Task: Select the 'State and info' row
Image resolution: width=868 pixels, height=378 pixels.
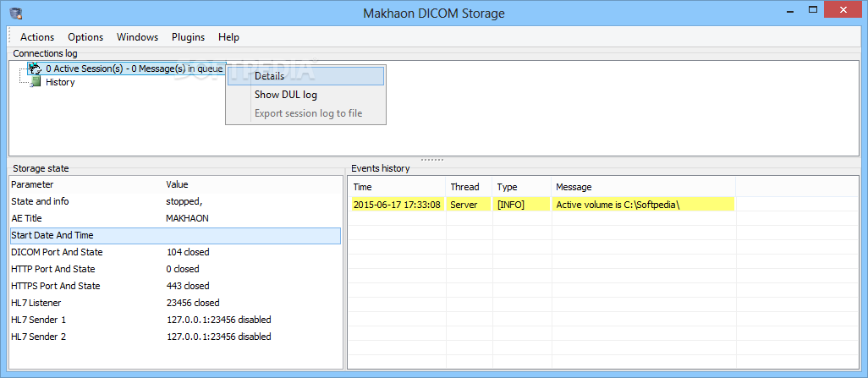Action: (175, 201)
